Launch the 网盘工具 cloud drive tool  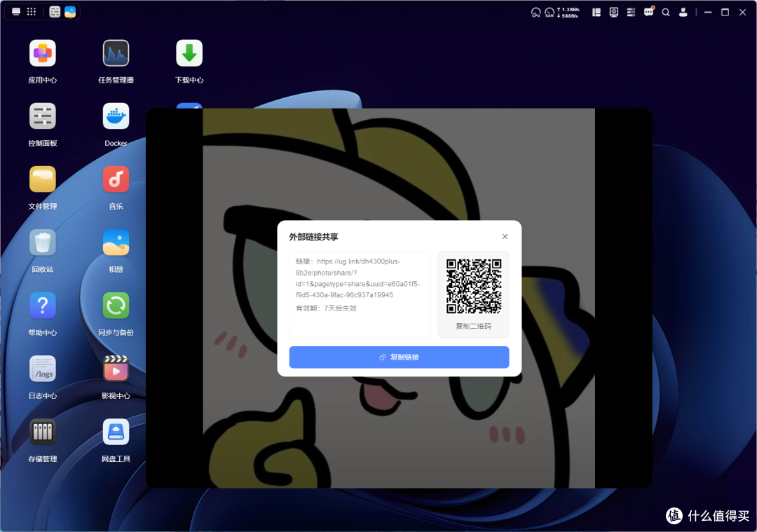pyautogui.click(x=116, y=432)
